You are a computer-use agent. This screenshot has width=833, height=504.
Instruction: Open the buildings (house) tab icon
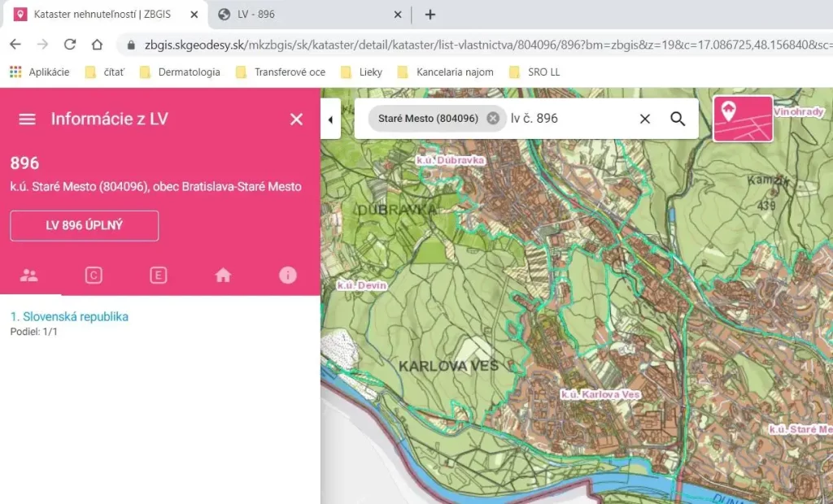(223, 276)
